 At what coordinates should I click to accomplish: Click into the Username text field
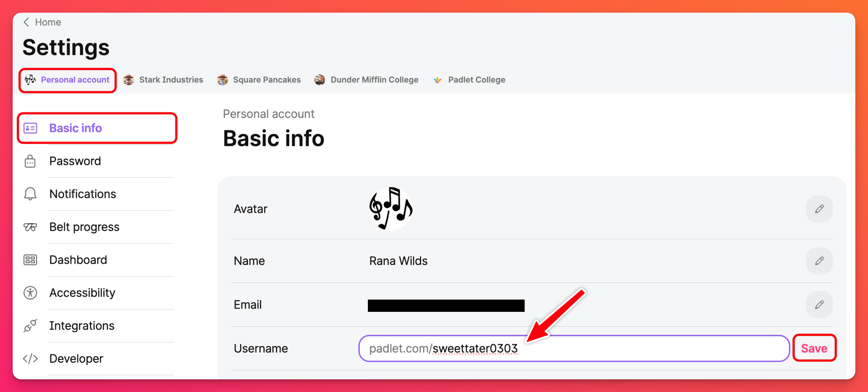coord(640,349)
